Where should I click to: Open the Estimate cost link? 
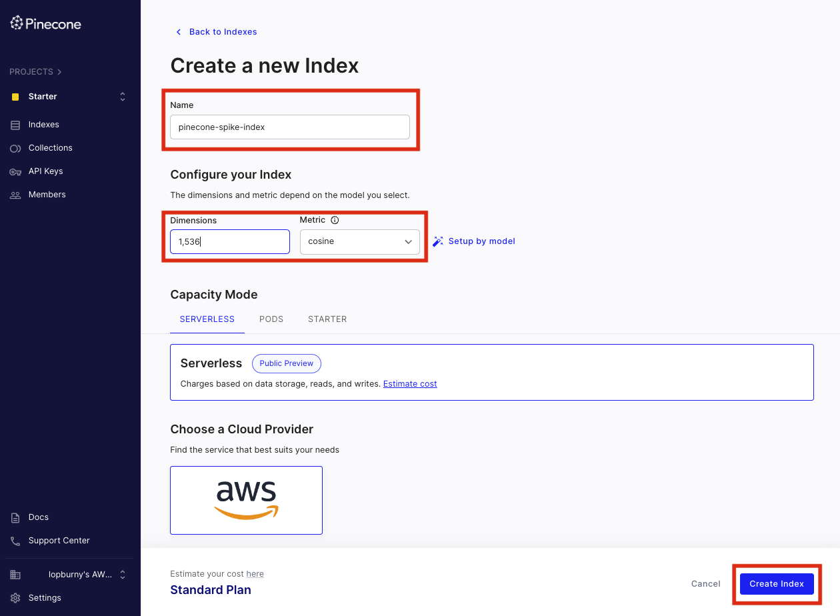tap(409, 383)
